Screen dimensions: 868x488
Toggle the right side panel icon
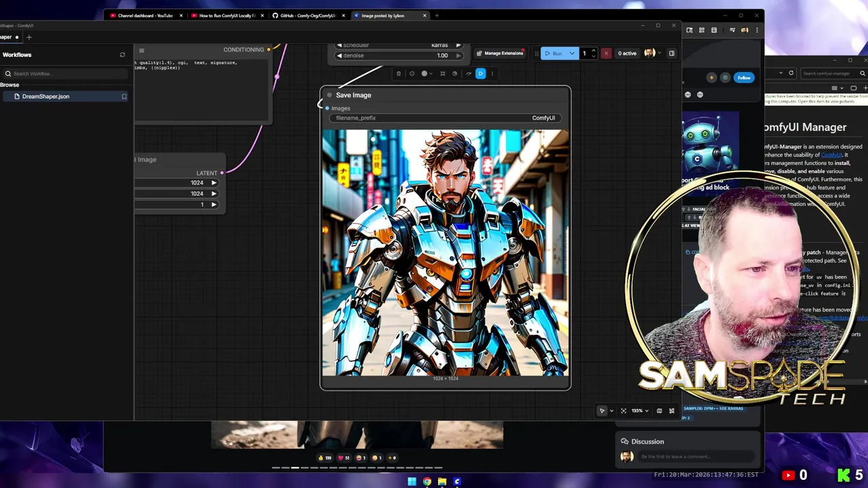[x=671, y=54]
